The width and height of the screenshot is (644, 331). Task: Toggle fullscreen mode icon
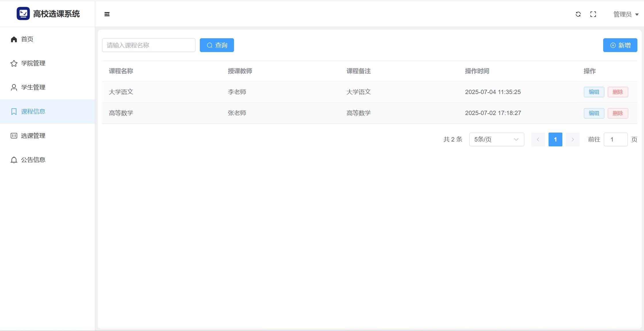(x=593, y=14)
